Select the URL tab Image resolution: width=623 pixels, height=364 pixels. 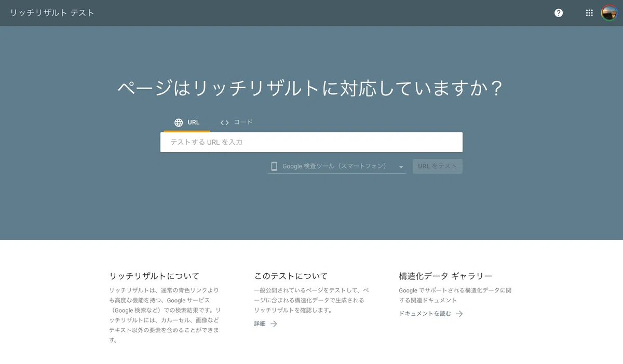coord(187,122)
